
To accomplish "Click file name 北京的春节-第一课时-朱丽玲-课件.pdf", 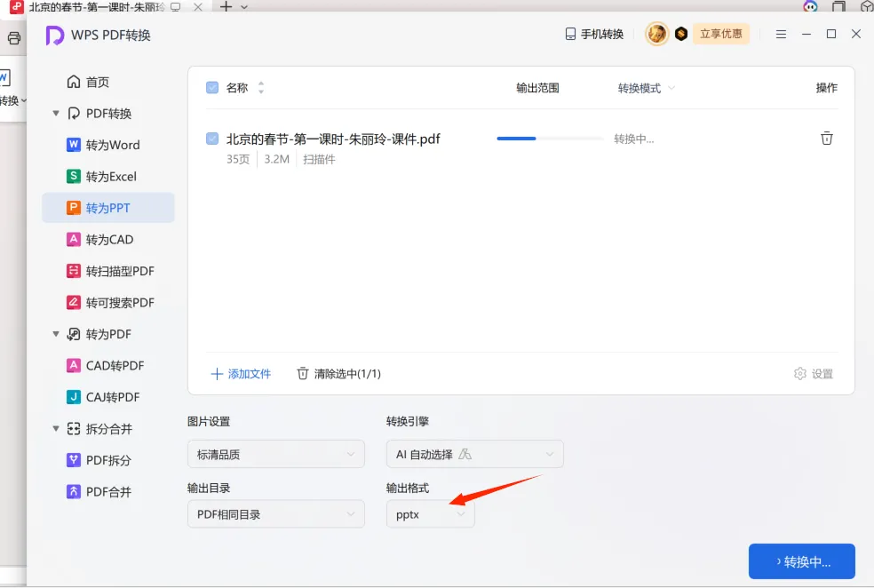I will pyautogui.click(x=333, y=139).
